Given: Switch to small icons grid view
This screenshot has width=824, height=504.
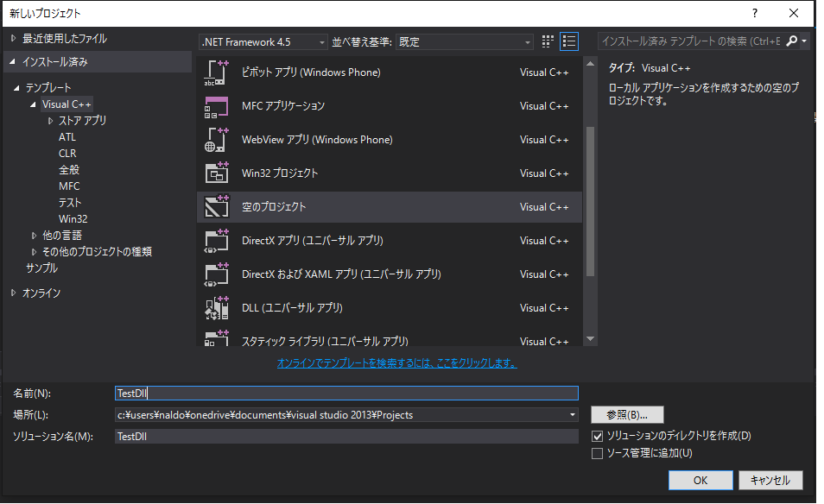Looking at the screenshot, I should (x=548, y=41).
